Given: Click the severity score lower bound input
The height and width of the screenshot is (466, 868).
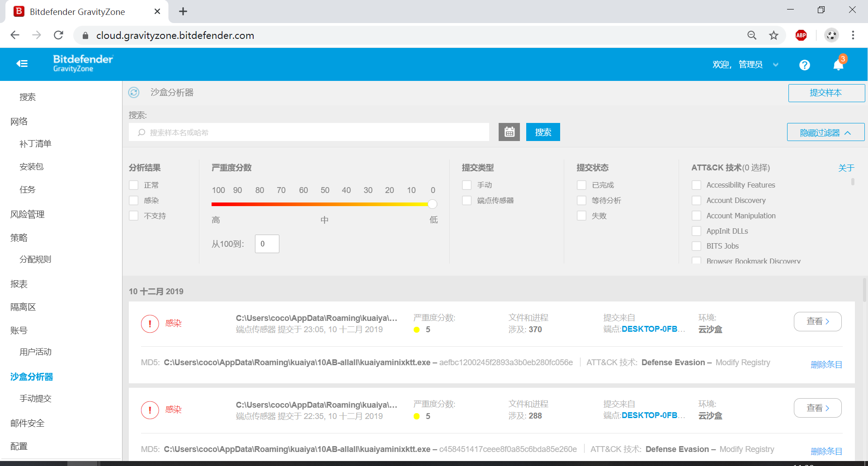Looking at the screenshot, I should [x=267, y=244].
